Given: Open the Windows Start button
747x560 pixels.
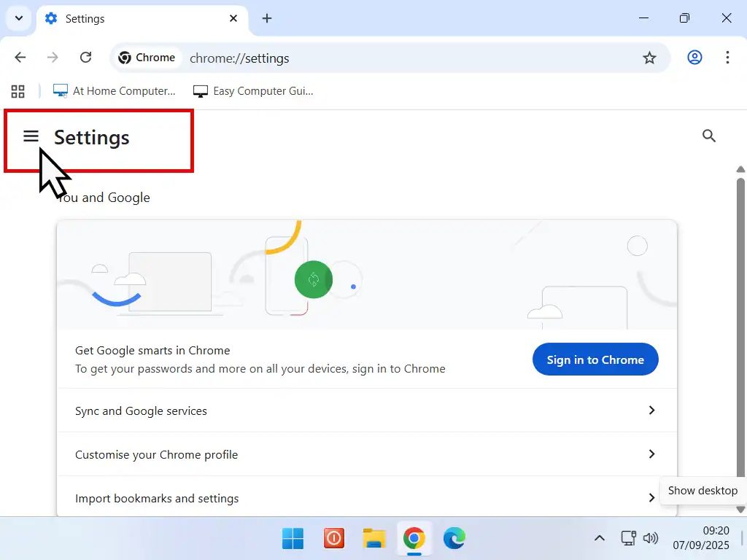Looking at the screenshot, I should tap(293, 539).
